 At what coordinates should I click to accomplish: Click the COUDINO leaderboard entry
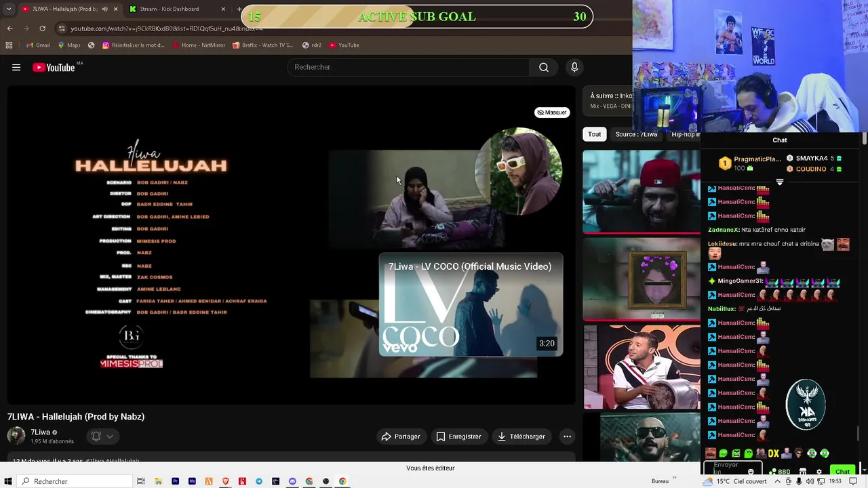(814, 169)
